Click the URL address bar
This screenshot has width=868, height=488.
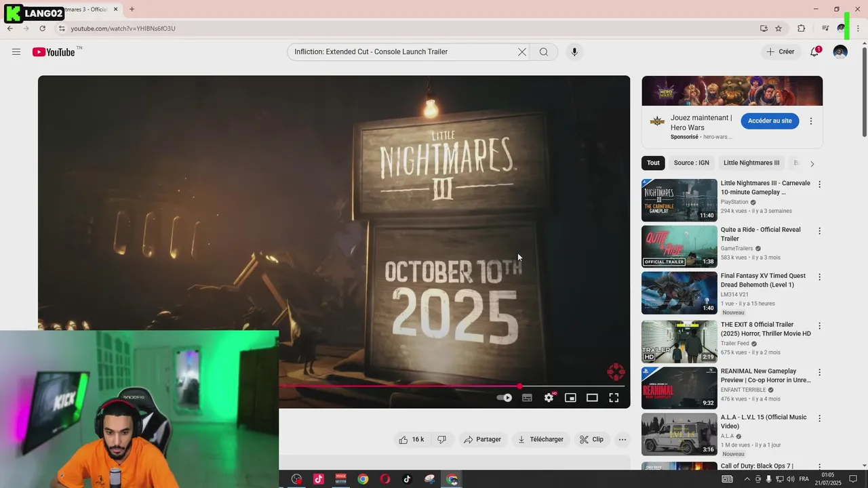click(x=407, y=28)
